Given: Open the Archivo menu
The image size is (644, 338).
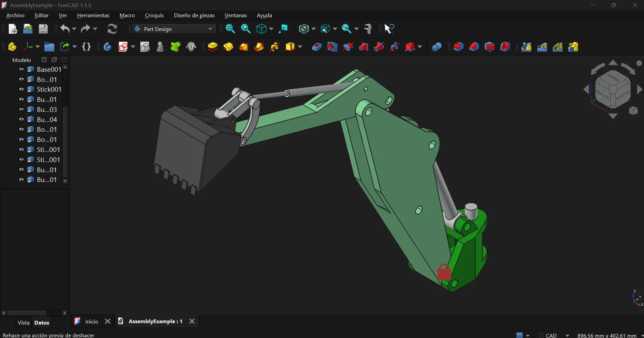Looking at the screenshot, I should point(15,16).
